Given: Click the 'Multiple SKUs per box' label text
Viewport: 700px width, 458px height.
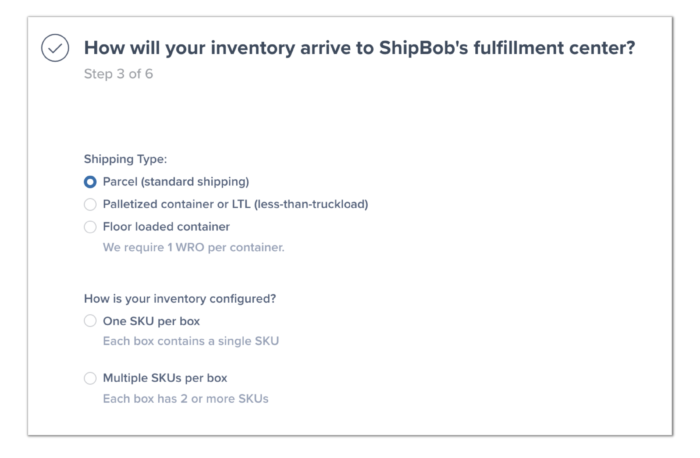Looking at the screenshot, I should pos(164,378).
